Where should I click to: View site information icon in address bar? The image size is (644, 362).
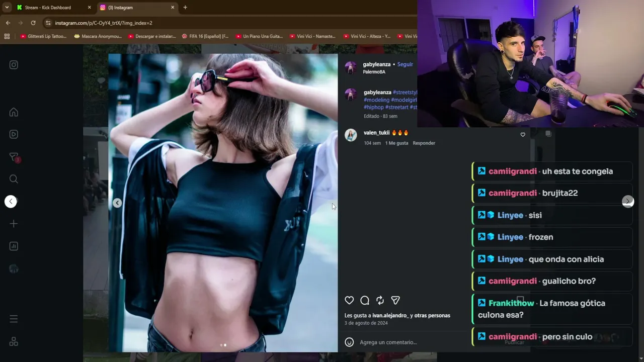[48, 23]
